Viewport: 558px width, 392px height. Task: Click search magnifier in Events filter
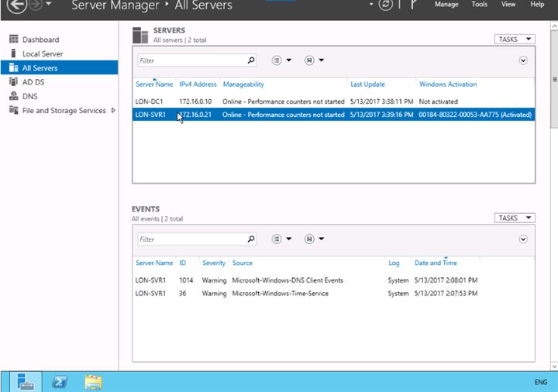coord(251,239)
